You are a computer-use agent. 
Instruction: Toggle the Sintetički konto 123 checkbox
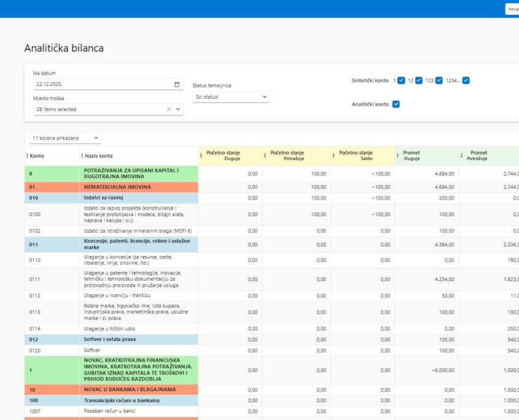[x=439, y=80]
